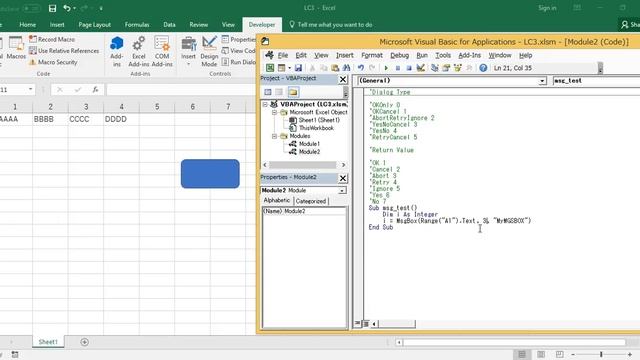The height and width of the screenshot is (360, 640).
Task: Save workbook from Excel quick access toolbar
Action: click(52, 8)
